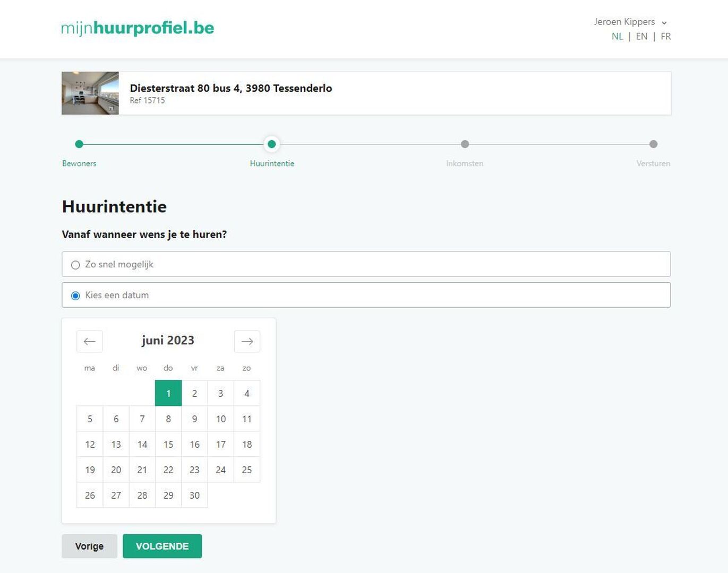Select June 26 in the calendar
The height and width of the screenshot is (573, 728).
[90, 495]
